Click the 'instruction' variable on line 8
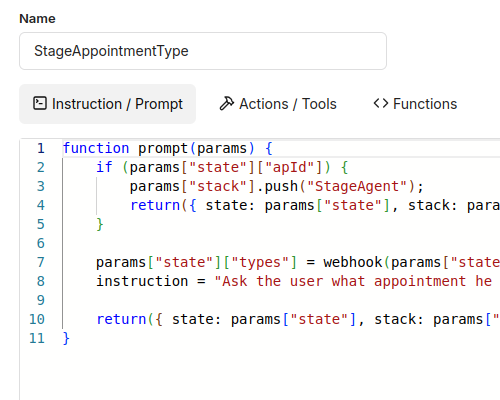Screen dimensions: 500x400 pos(142,281)
